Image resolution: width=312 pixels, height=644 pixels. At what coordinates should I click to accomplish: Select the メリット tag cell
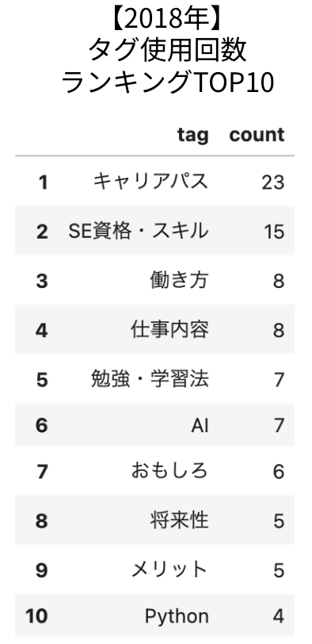[169, 569]
